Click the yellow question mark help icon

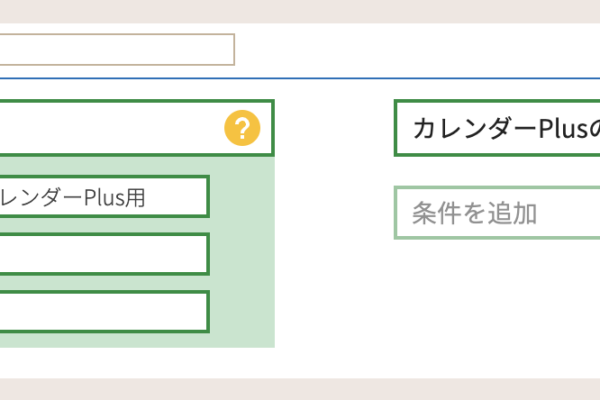[x=242, y=128]
